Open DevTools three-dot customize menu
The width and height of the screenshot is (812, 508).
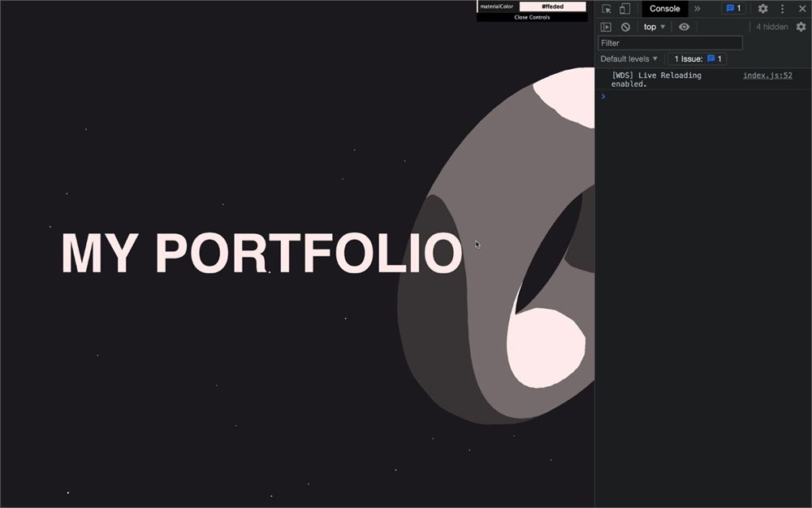pos(783,9)
